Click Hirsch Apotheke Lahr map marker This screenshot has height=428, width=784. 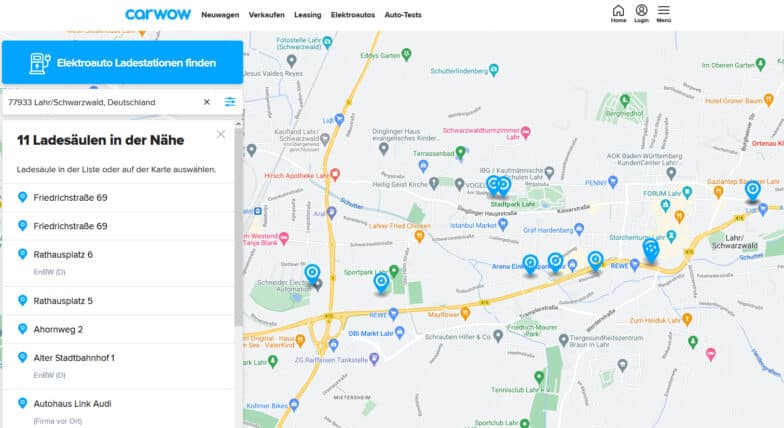335,174
